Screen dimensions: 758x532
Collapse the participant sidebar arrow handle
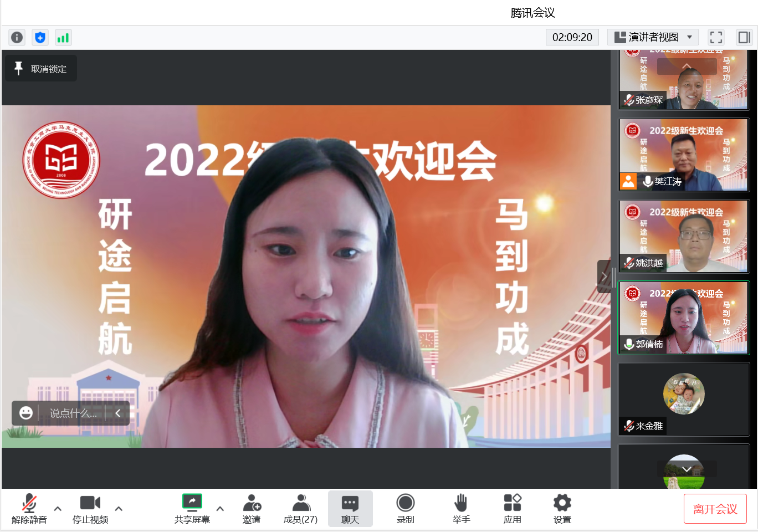[x=604, y=276]
